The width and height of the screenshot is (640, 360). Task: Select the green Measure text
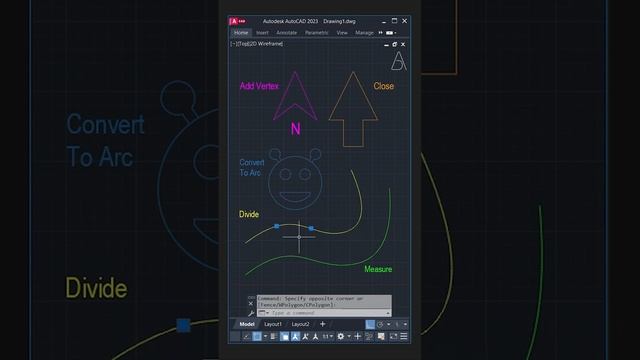[x=378, y=269]
